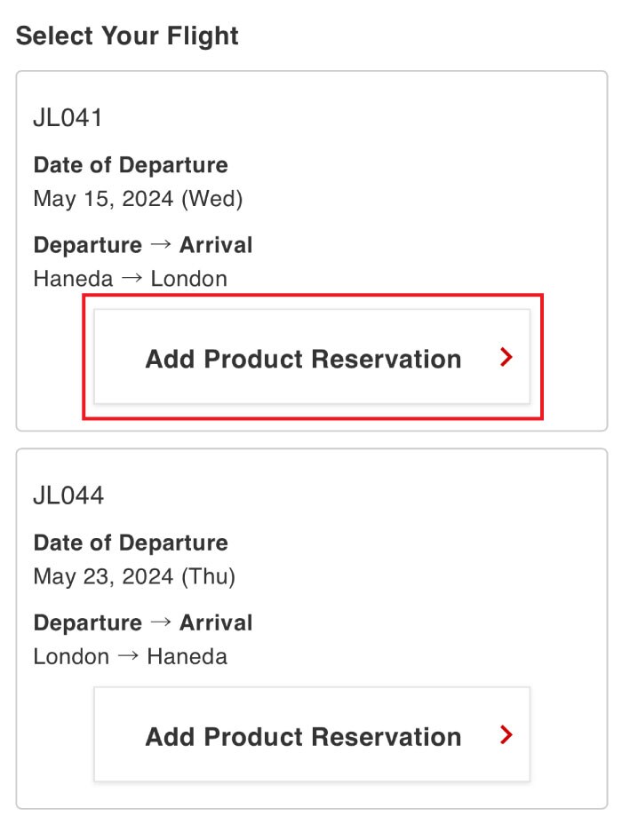Viewport: 622px width, 840px height.
Task: Click the London → Haneda route text
Action: pyautogui.click(x=130, y=657)
